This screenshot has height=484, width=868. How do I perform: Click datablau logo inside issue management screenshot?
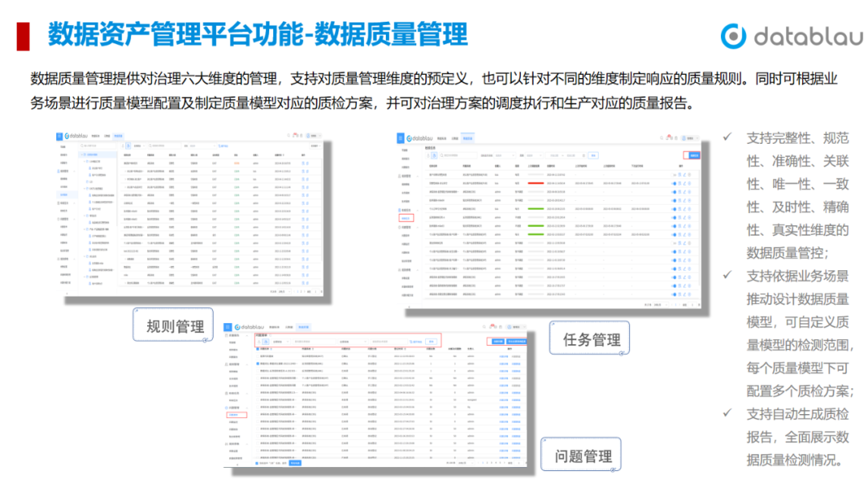[249, 327]
